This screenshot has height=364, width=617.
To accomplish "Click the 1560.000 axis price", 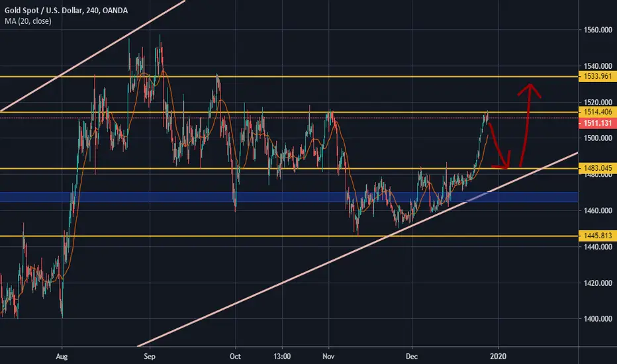I will point(598,30).
